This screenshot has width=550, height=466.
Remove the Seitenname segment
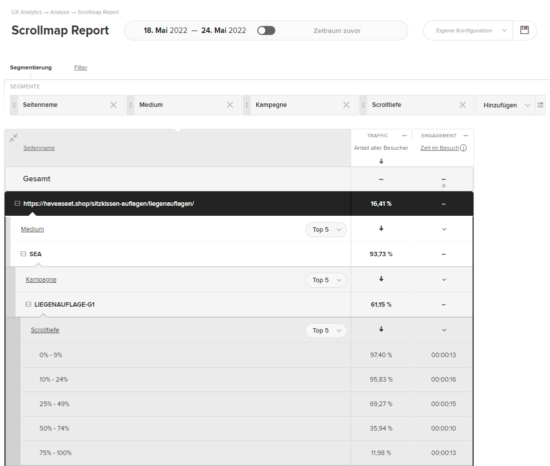point(113,105)
